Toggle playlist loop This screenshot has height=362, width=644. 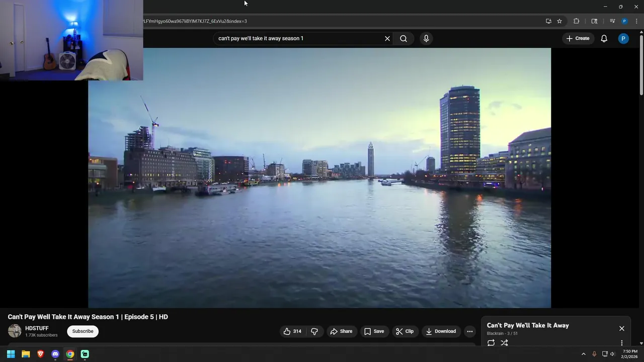point(491,343)
